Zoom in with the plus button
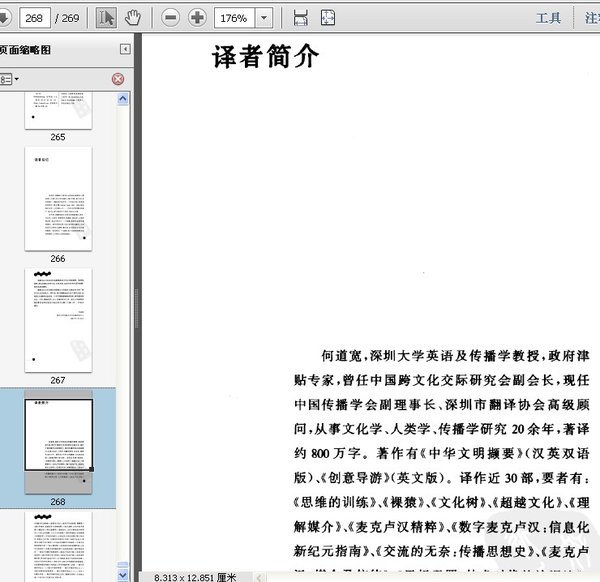 pyautogui.click(x=197, y=17)
